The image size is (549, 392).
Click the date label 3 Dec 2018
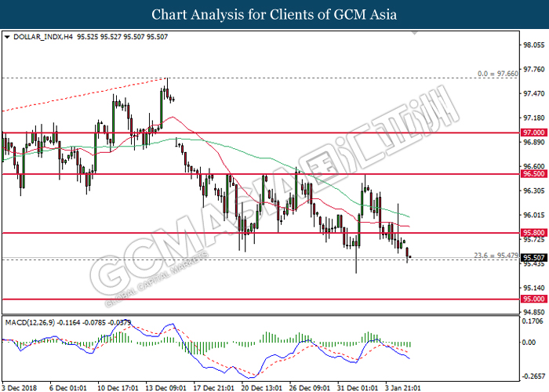click(x=20, y=388)
